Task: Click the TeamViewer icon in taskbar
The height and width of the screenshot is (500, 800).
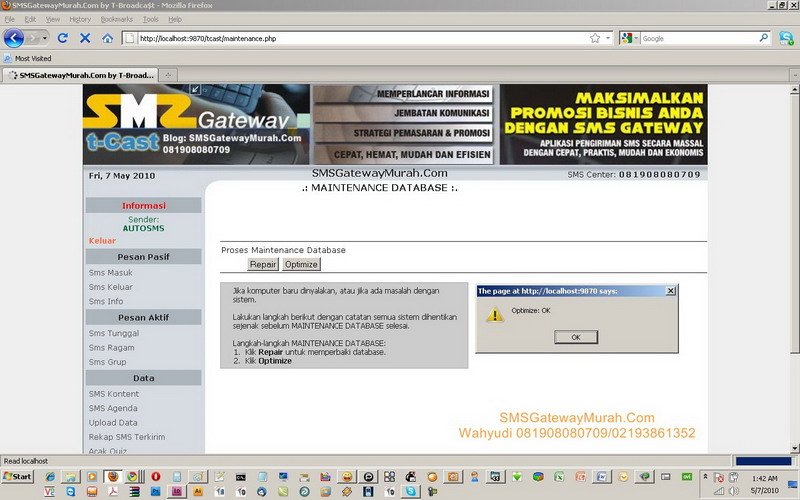Action: click(x=71, y=491)
